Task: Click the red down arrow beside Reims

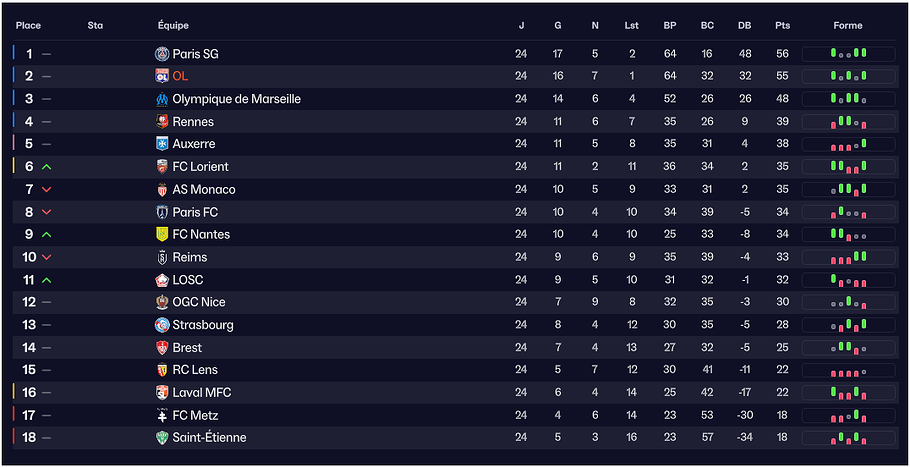Action: click(47, 258)
